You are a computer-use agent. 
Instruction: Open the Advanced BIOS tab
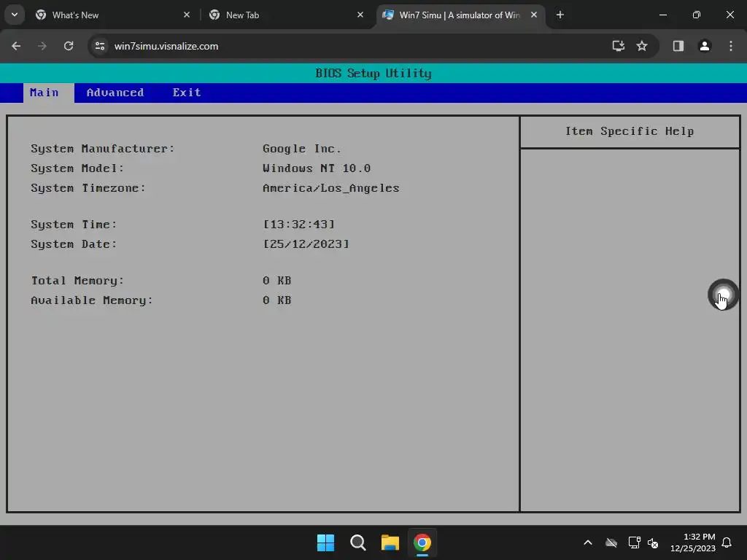(x=115, y=93)
